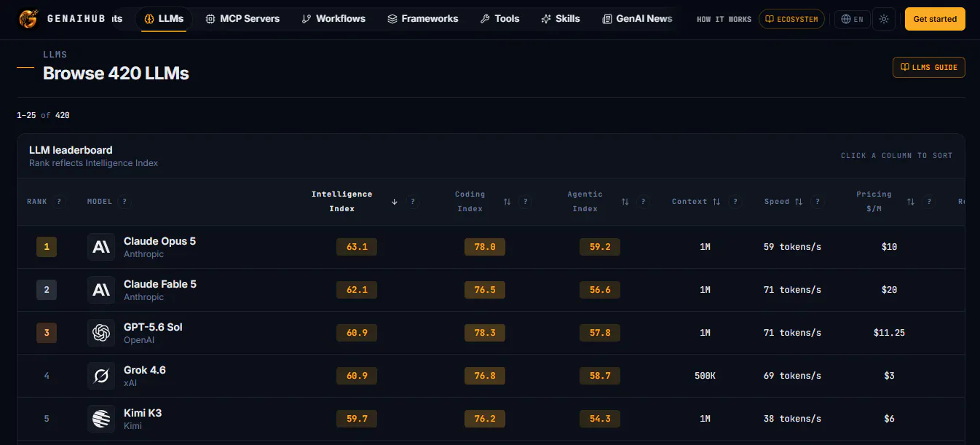Click the 63.1 intelligence score
The height and width of the screenshot is (445, 980).
click(357, 247)
